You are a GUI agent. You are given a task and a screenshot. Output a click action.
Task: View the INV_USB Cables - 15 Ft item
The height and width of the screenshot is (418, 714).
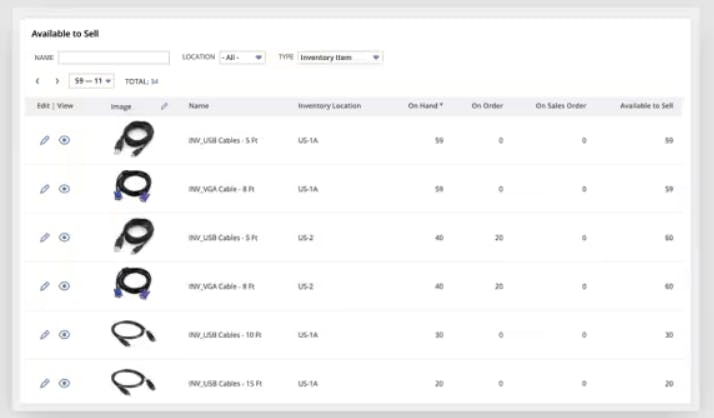click(64, 384)
